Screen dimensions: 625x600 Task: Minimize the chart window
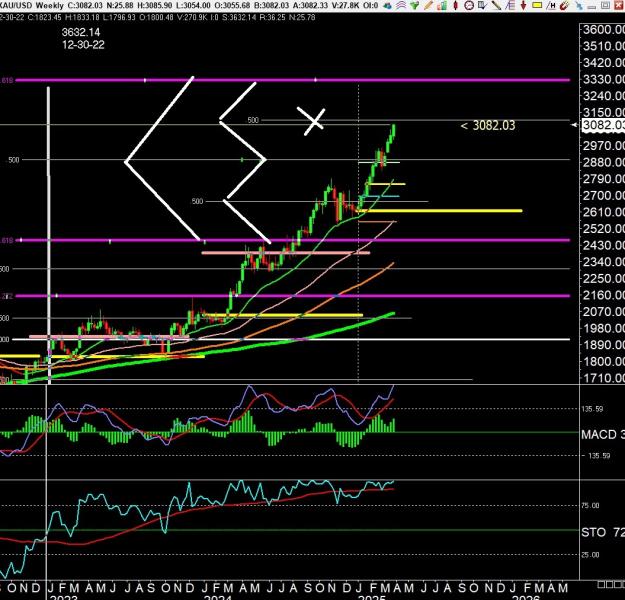592,7
